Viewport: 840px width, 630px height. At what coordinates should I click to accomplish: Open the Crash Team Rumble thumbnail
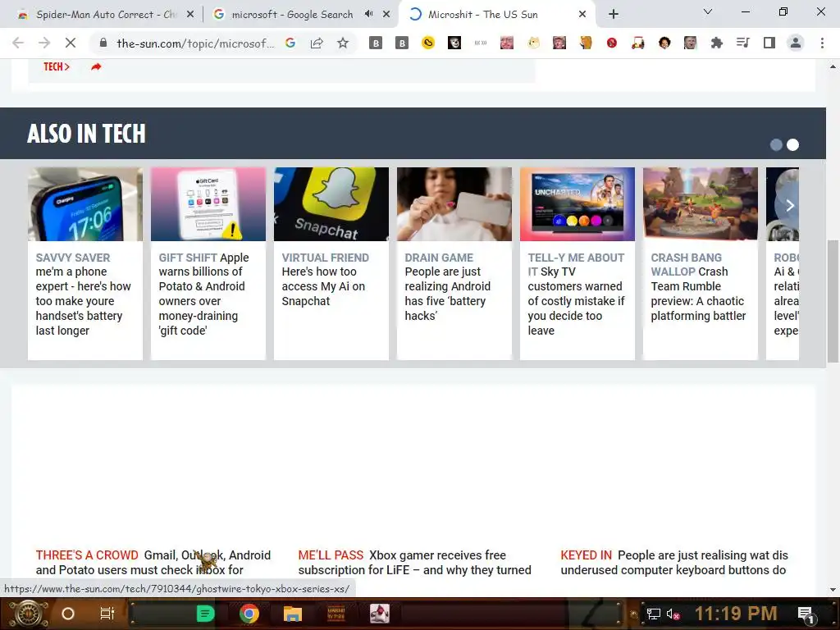tap(701, 204)
